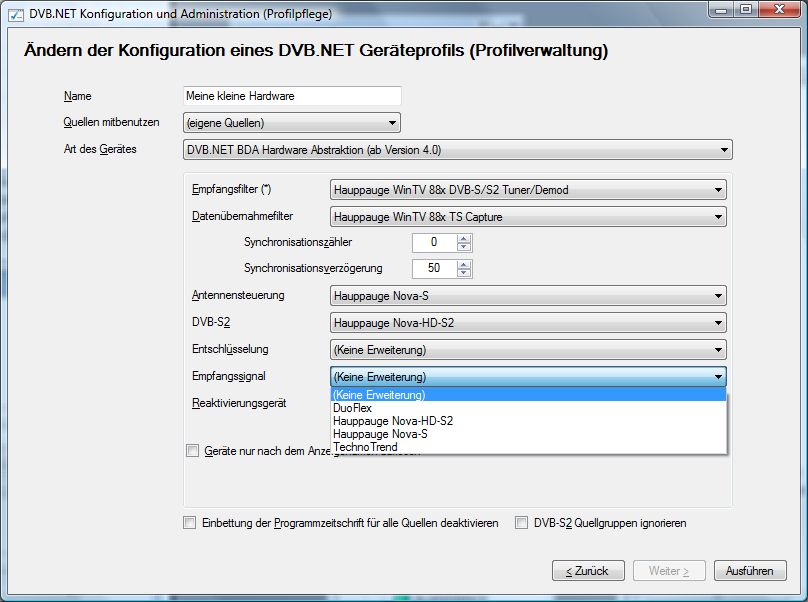Expand the Datenübernahmefilter dropdown
The width and height of the screenshot is (808, 602).
click(x=527, y=216)
